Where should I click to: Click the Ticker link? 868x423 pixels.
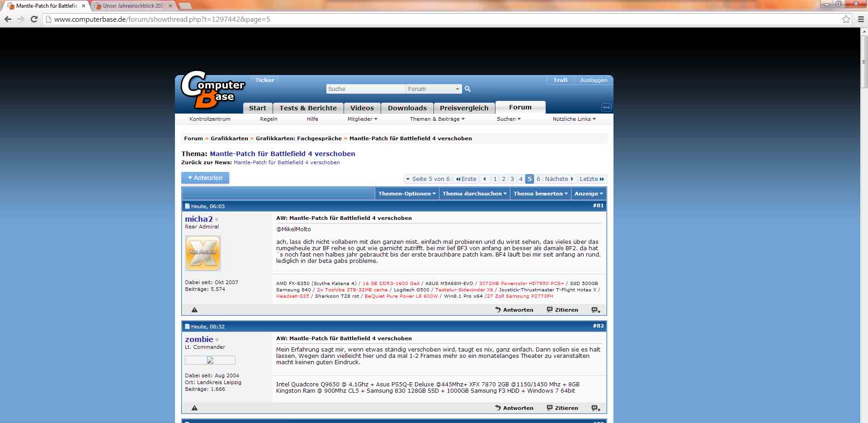pyautogui.click(x=264, y=80)
